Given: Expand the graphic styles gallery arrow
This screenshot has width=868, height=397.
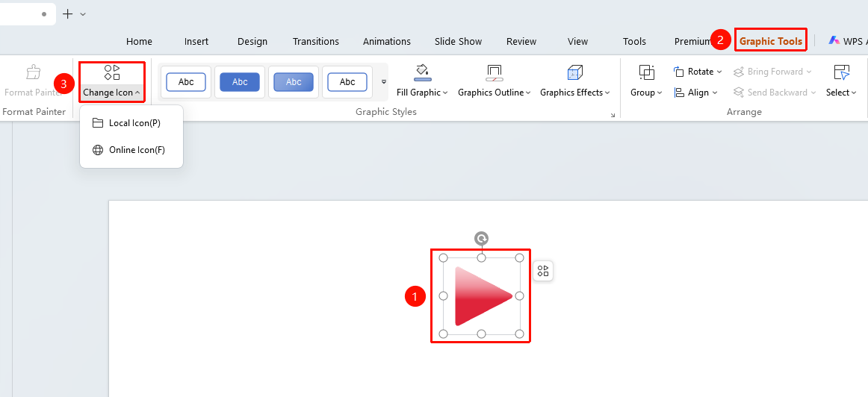Looking at the screenshot, I should point(384,82).
